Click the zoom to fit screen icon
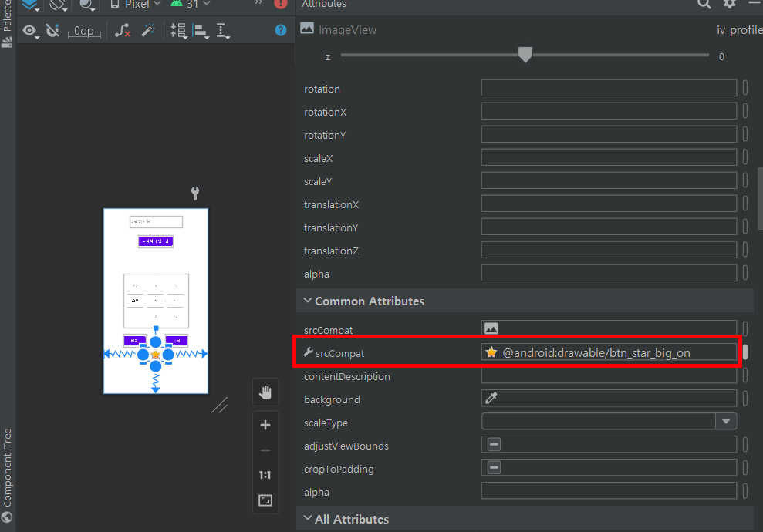The height and width of the screenshot is (532, 763). (x=265, y=500)
